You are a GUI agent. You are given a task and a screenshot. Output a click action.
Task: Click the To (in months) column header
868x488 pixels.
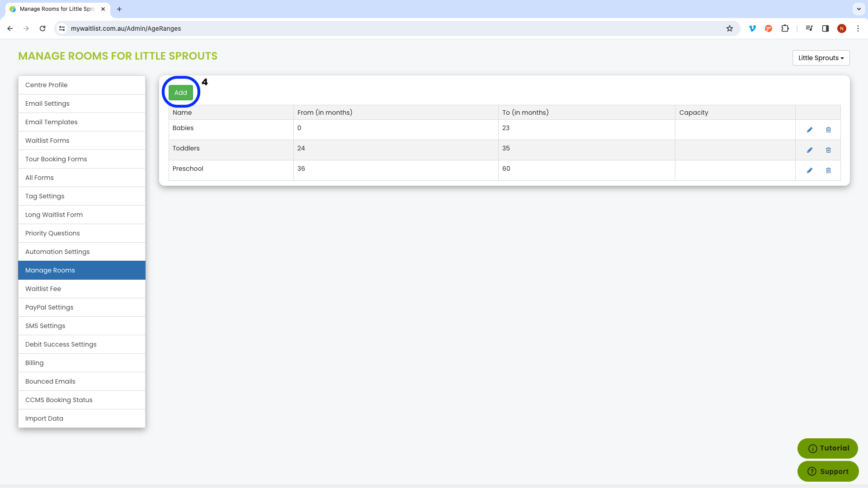point(587,113)
